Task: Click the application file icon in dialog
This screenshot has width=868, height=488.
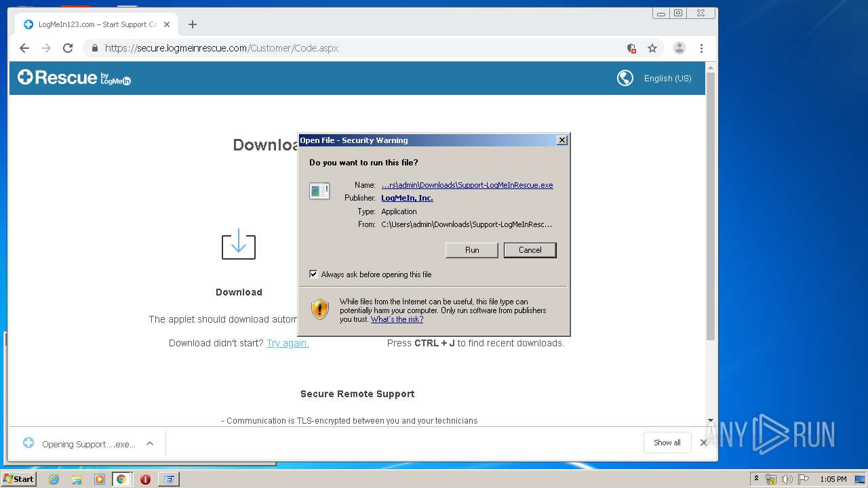Action: pyautogui.click(x=319, y=191)
